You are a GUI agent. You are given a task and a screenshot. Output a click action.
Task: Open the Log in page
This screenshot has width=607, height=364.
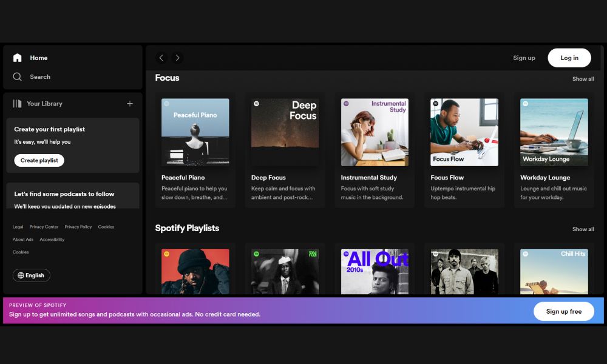pos(569,58)
